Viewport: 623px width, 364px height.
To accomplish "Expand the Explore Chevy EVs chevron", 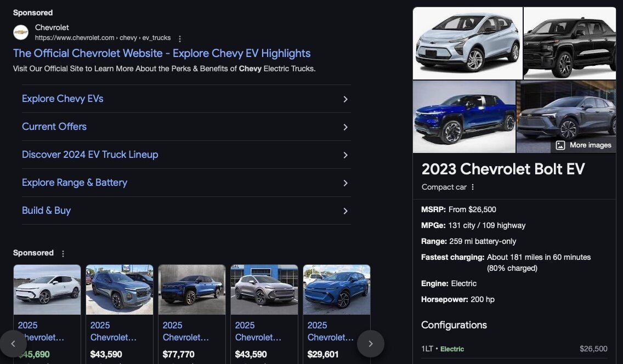I will [x=346, y=99].
